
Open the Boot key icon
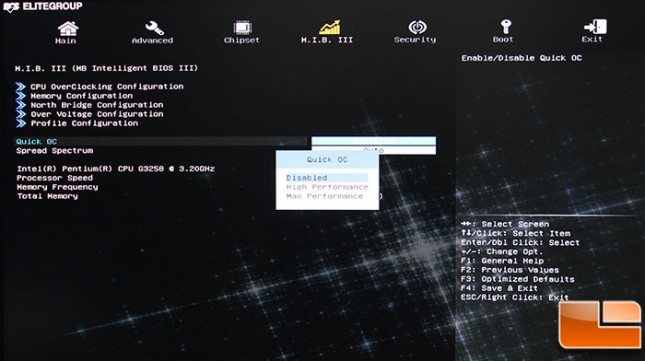pos(506,27)
